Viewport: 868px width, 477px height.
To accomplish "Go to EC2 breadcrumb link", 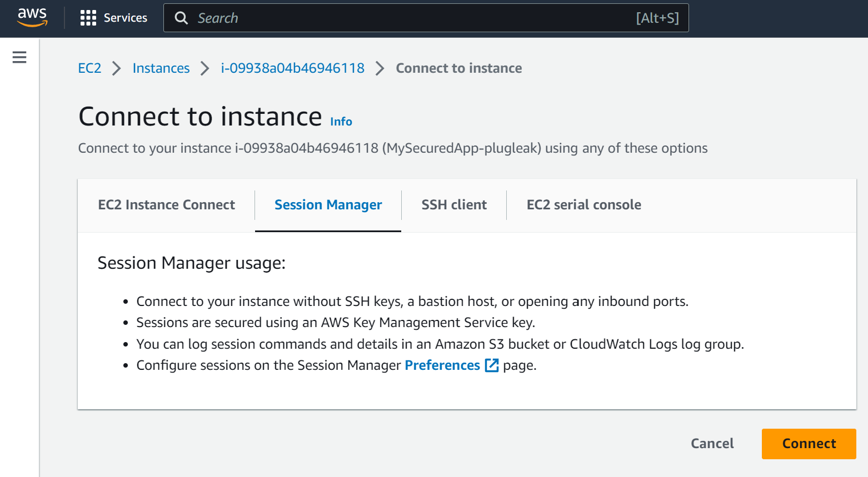I will (x=89, y=68).
